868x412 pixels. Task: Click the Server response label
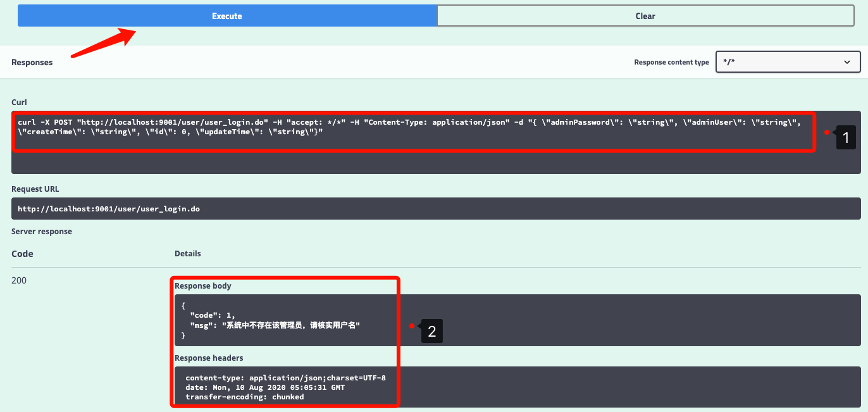click(42, 232)
